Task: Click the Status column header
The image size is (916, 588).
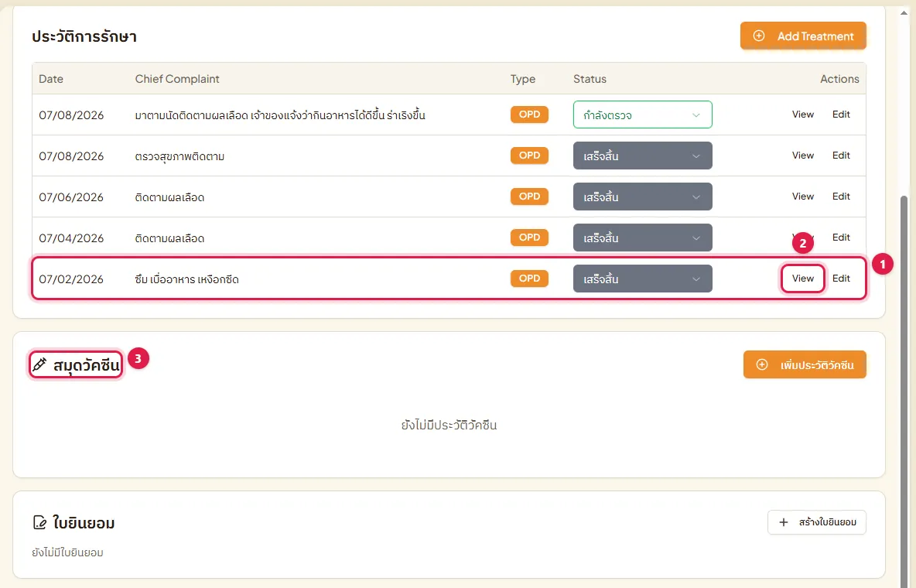Action: point(590,79)
